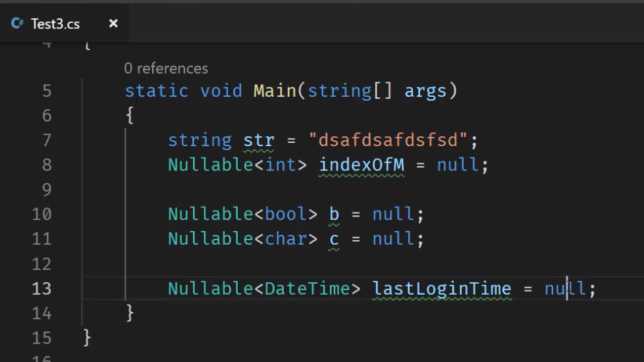Select the Test3.cs editor tab
Image resolution: width=644 pixels, height=362 pixels.
(64, 24)
